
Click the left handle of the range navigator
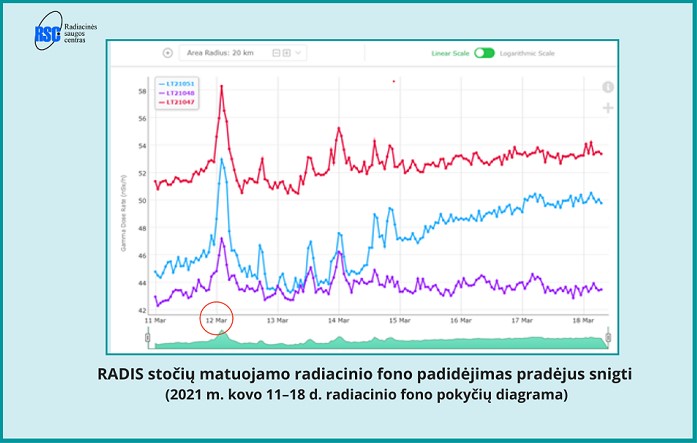point(148,341)
